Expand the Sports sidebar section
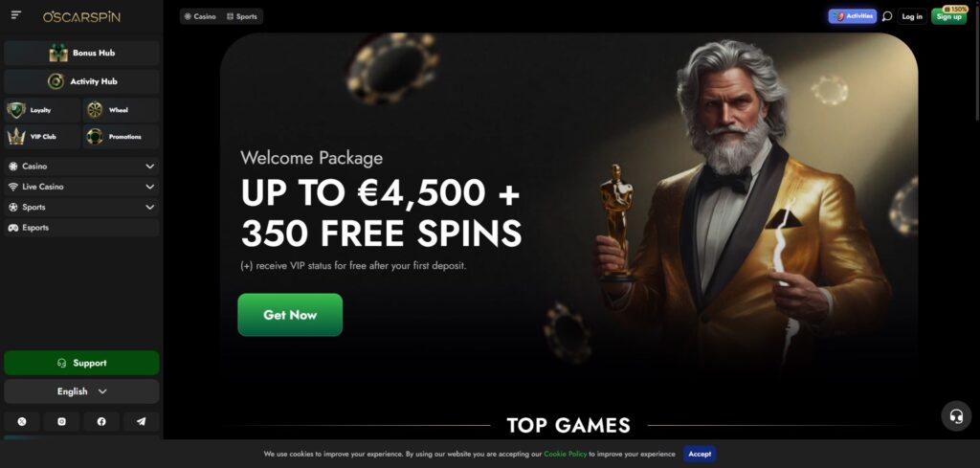 tap(81, 207)
